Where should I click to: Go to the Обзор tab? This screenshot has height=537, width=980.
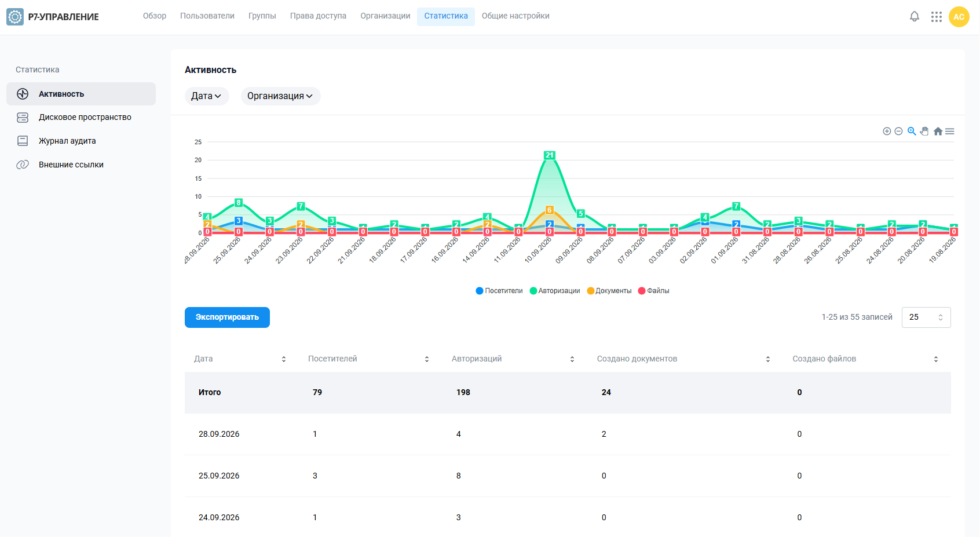click(x=155, y=16)
